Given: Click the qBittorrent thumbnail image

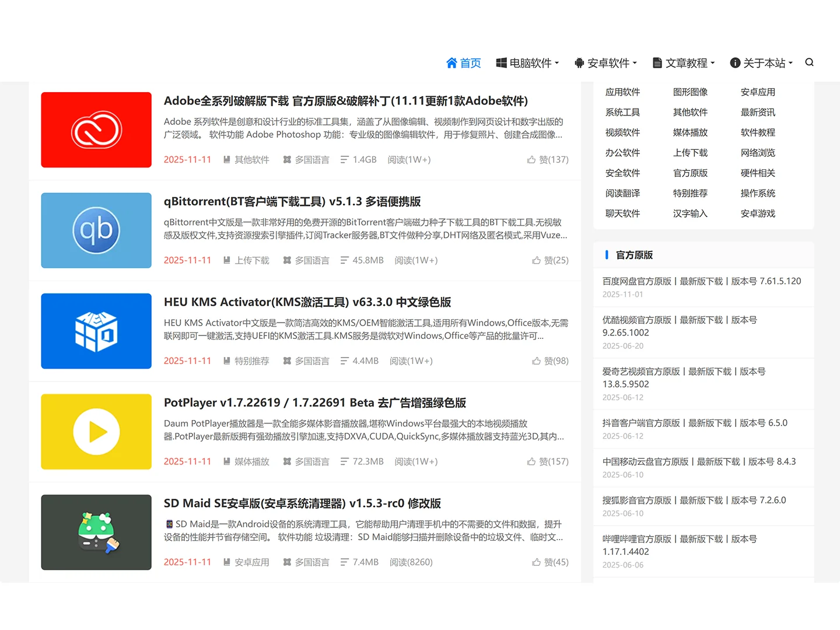Looking at the screenshot, I should click(96, 230).
